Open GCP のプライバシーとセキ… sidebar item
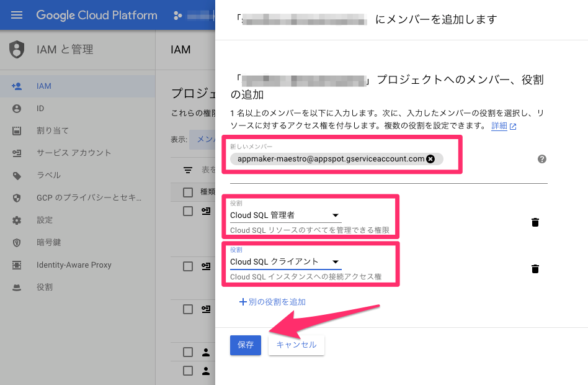The height and width of the screenshot is (385, 588). 78,197
